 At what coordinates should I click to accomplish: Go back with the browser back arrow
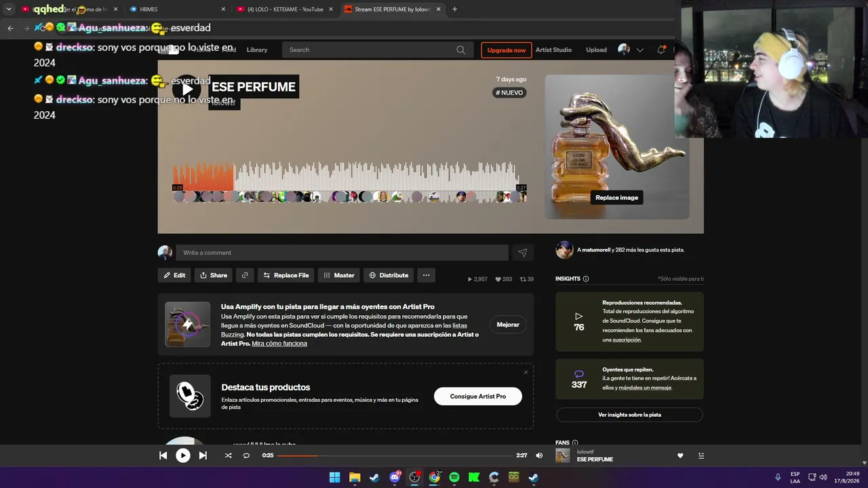(x=10, y=28)
